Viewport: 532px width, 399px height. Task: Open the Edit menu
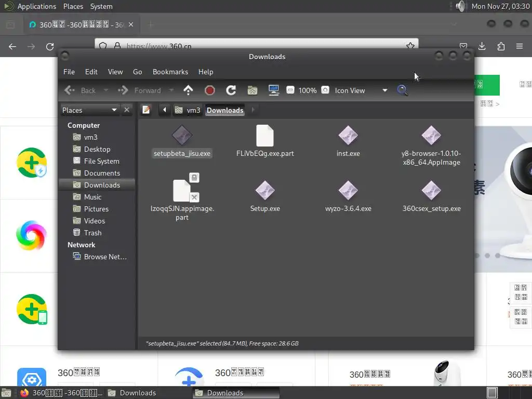(91, 72)
